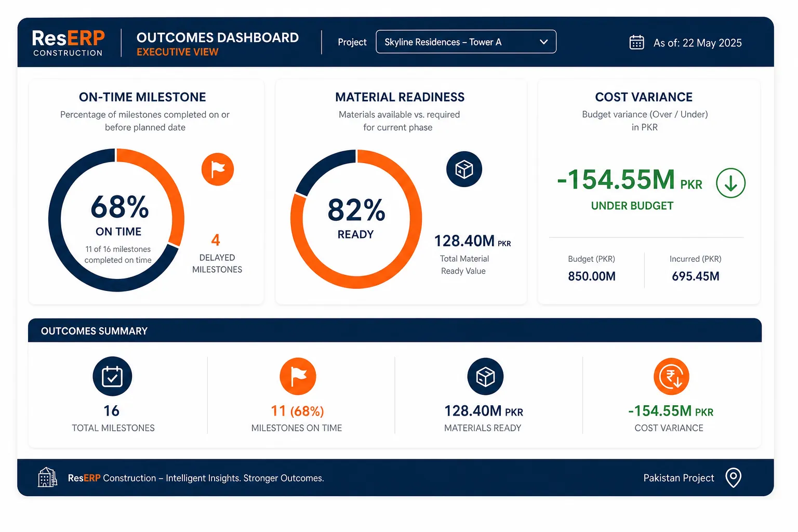This screenshot has height=532, width=798.
Task: Click the 68% on-time donut chart
Action: click(116, 220)
